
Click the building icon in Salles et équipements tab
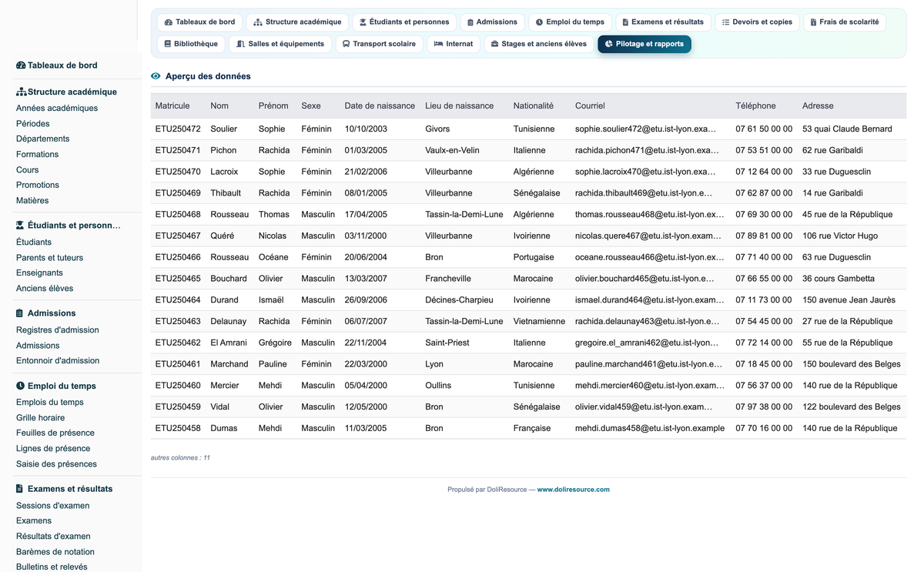(241, 44)
